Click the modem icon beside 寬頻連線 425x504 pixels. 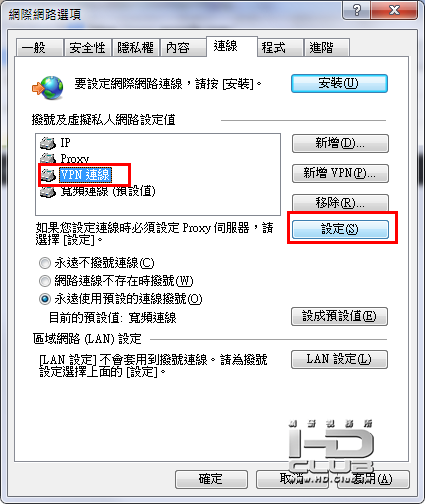48,192
